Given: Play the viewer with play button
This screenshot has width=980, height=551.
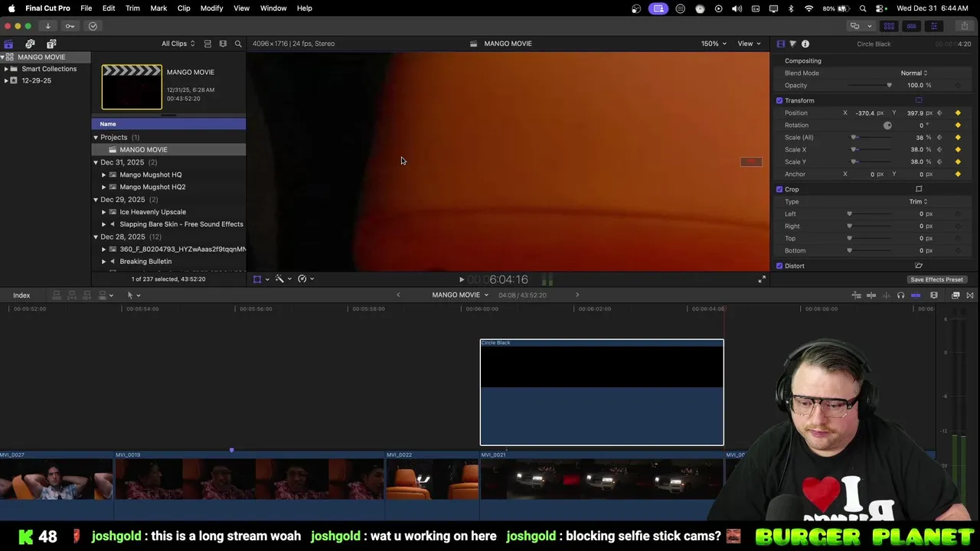Looking at the screenshot, I should click(x=461, y=279).
